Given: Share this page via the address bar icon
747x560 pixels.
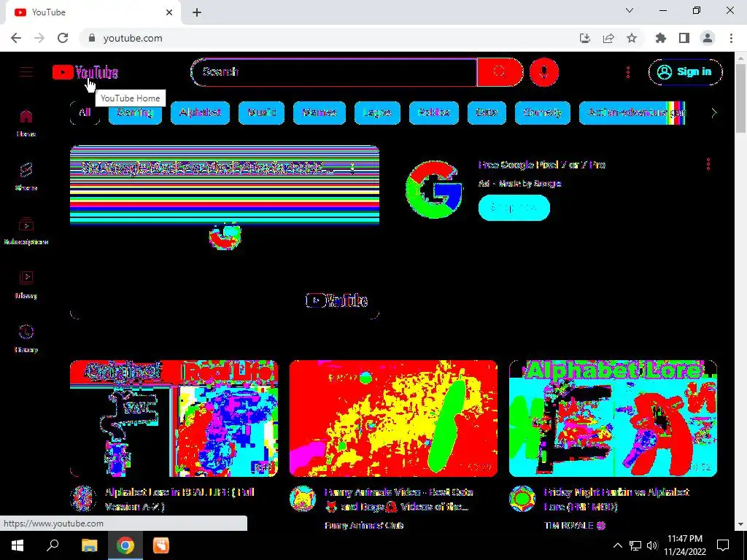Looking at the screenshot, I should (x=608, y=38).
